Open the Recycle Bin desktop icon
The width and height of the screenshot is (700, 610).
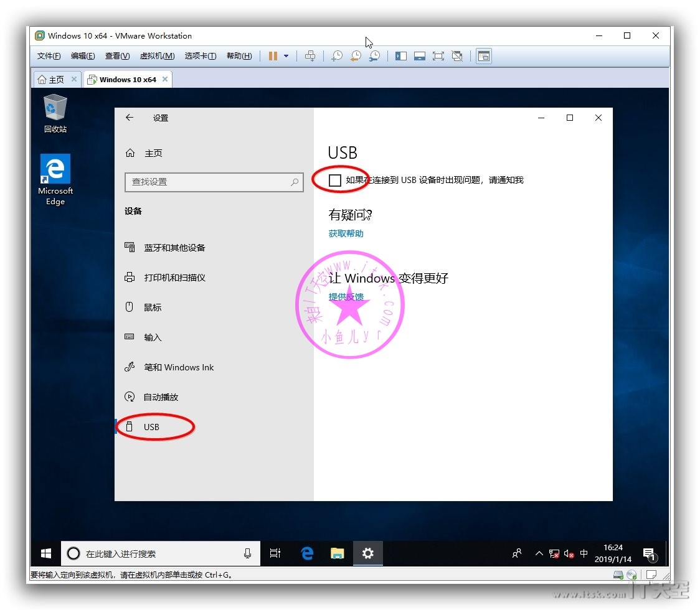tap(55, 114)
